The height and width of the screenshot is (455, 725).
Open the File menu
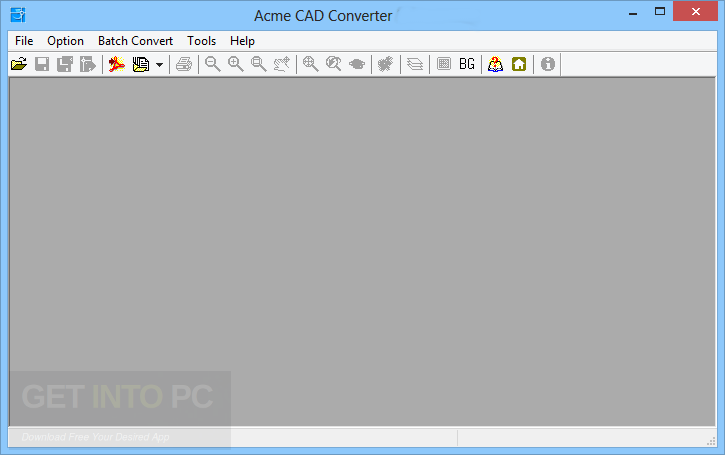[x=24, y=41]
